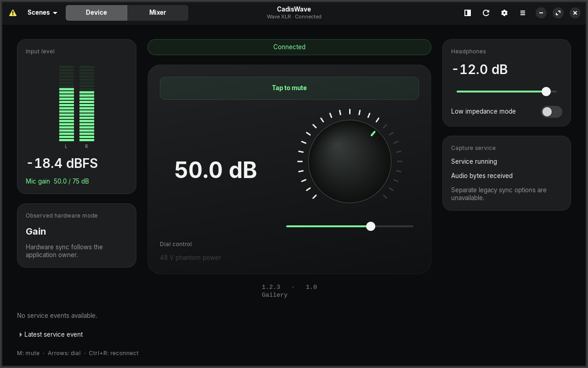Click the Audio bytes received text

pyautogui.click(x=482, y=176)
